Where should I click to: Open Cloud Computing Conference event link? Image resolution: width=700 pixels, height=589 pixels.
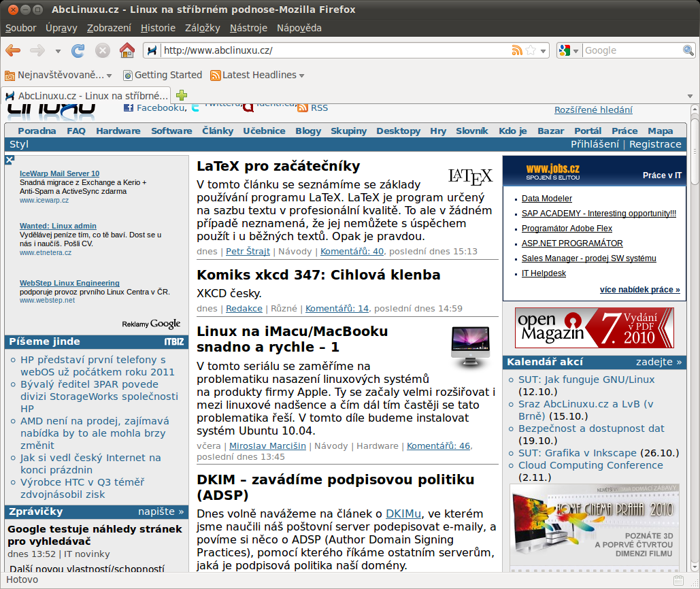pos(590,465)
